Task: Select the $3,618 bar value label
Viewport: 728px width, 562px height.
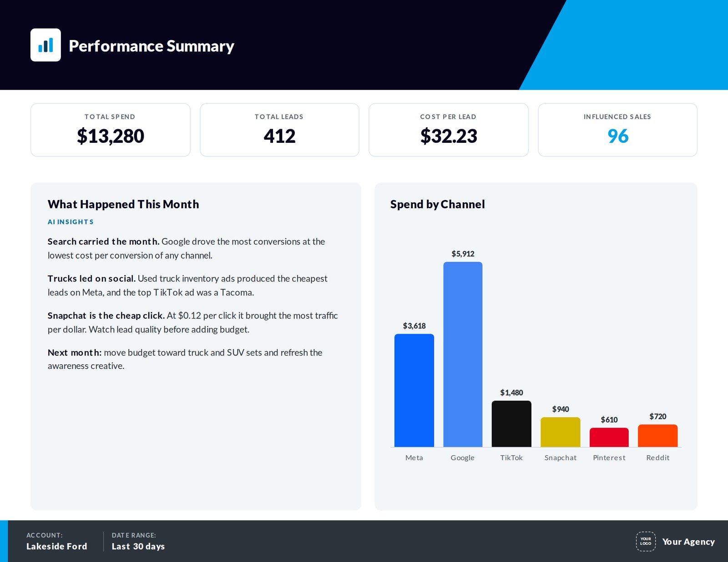Action: [414, 326]
